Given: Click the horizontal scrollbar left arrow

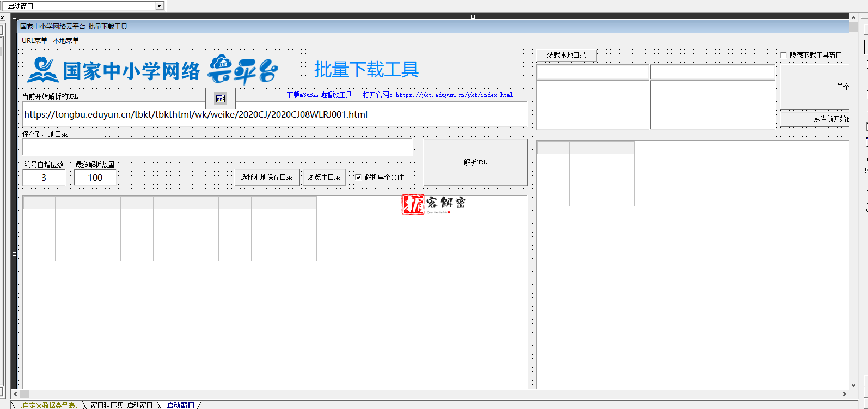Looking at the screenshot, I should pyautogui.click(x=15, y=394).
